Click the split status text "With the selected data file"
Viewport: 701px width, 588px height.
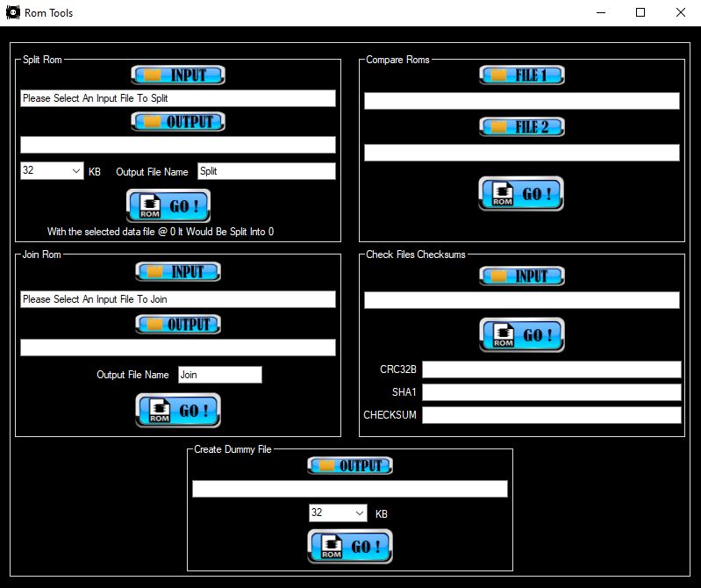(161, 232)
